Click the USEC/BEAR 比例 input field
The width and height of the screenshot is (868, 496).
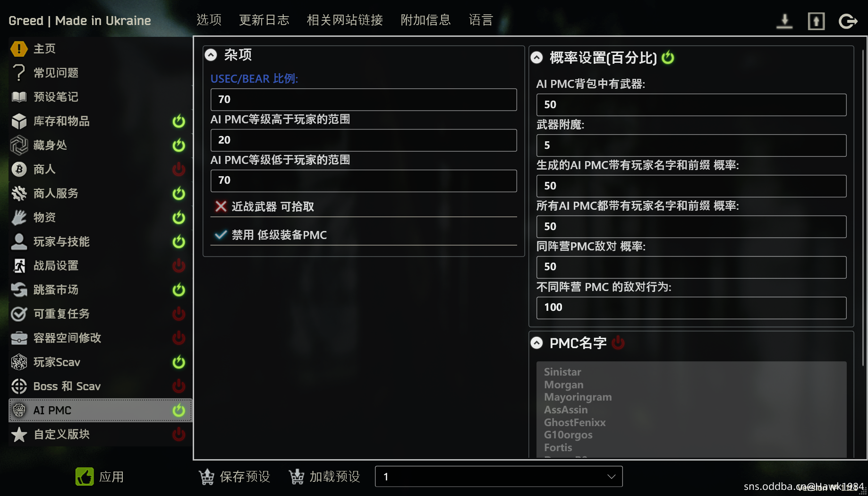364,100
